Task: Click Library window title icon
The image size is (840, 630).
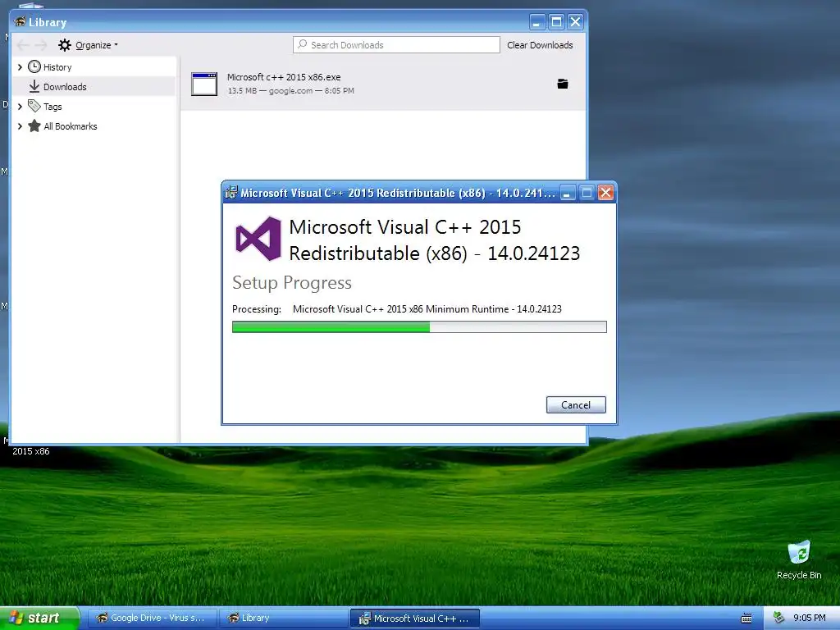Action: click(21, 21)
